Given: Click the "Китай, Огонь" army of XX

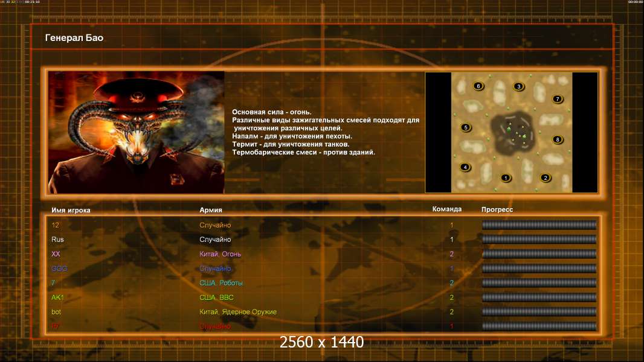Looking at the screenshot, I should pos(221,254).
